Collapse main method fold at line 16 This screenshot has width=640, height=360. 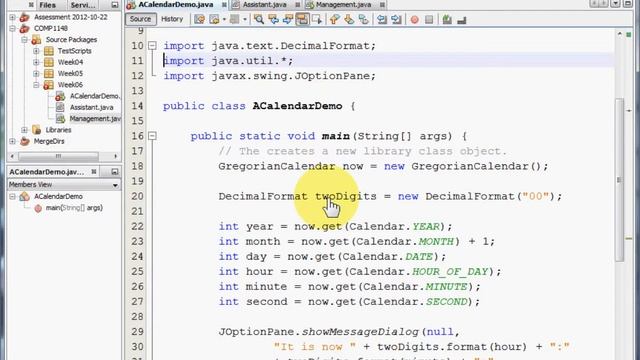coord(152,136)
